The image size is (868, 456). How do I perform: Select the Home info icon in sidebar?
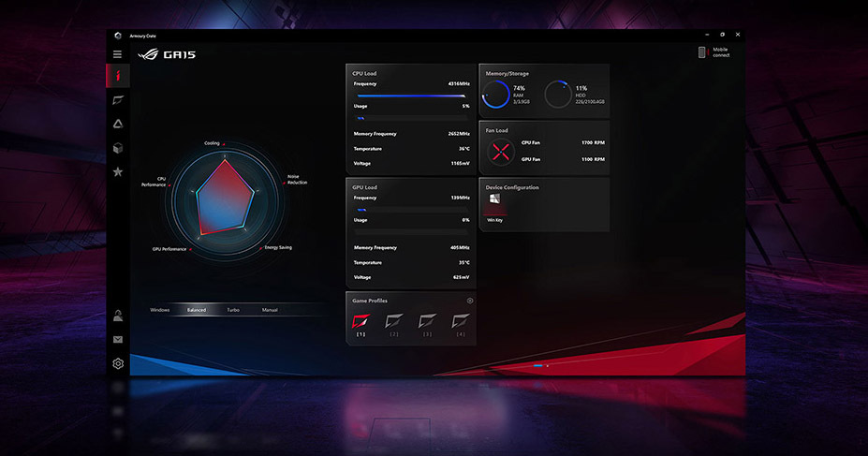point(118,76)
